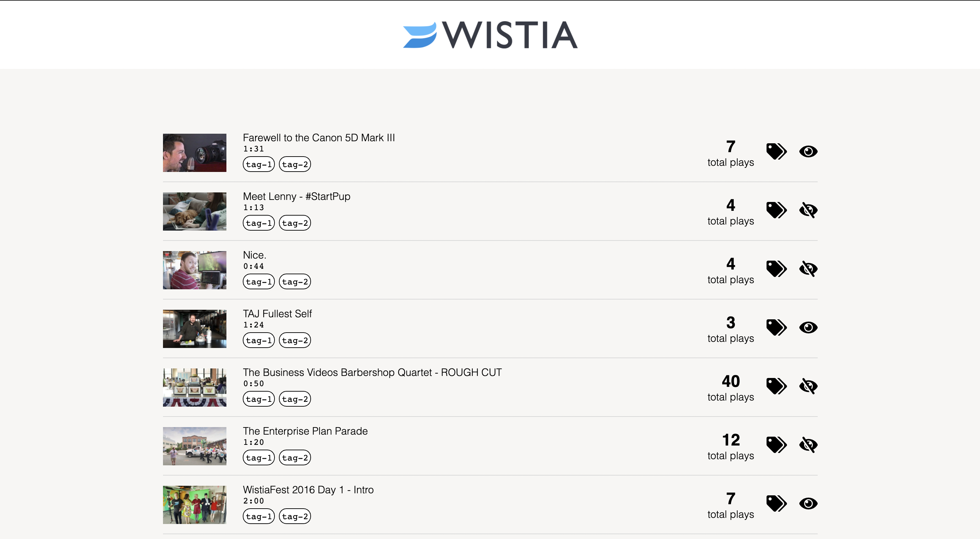Click tag-1 on Meet Lenny video
Screen dimensions: 980x539
click(259, 223)
